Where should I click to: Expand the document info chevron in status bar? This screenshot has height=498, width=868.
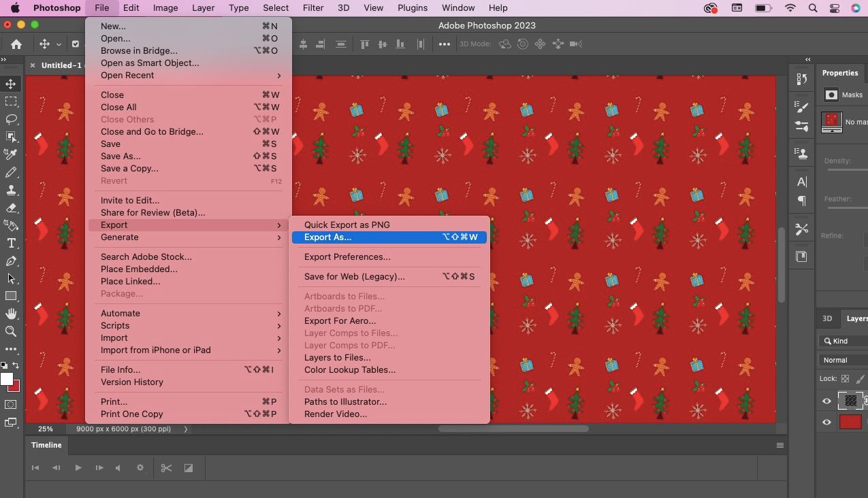pos(185,429)
